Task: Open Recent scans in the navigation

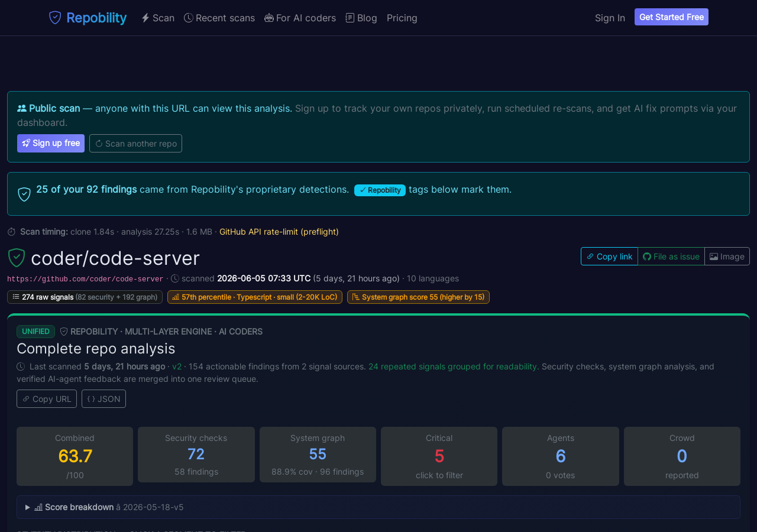Action: [x=219, y=18]
